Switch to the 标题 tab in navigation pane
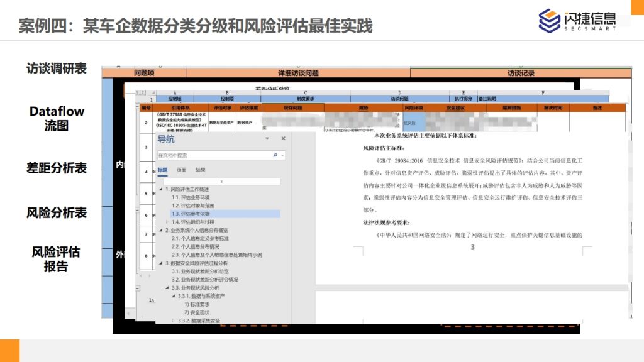Viewport: 644px width, 362px height. point(163,170)
